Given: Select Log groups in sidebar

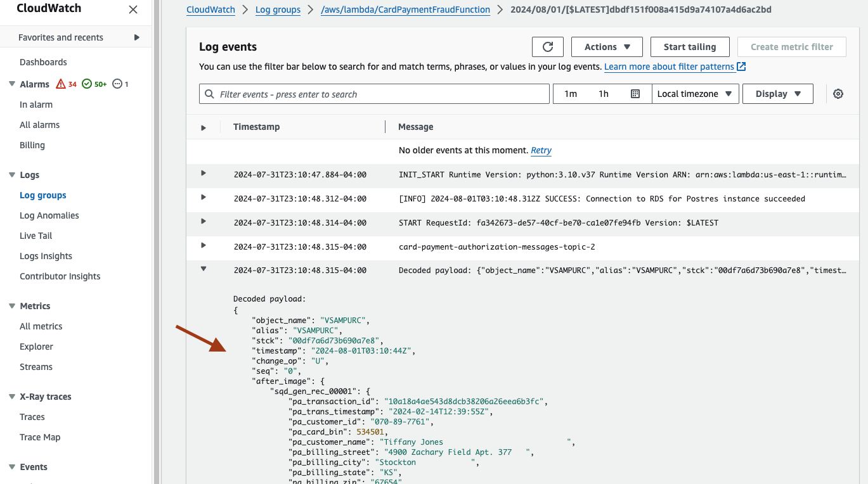Looking at the screenshot, I should tap(43, 195).
